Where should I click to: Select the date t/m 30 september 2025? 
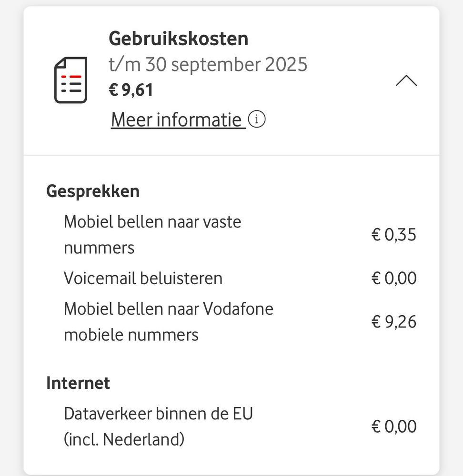(x=208, y=64)
